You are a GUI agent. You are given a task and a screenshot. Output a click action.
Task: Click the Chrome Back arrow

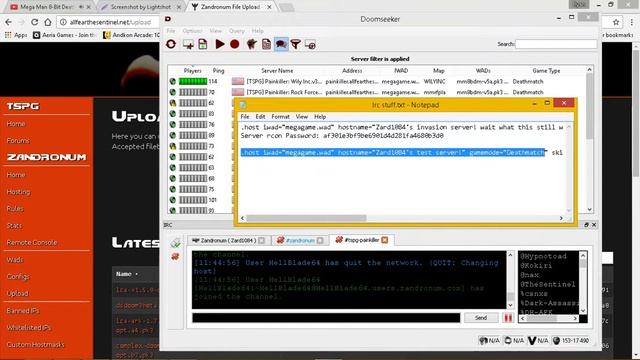pos(8,22)
